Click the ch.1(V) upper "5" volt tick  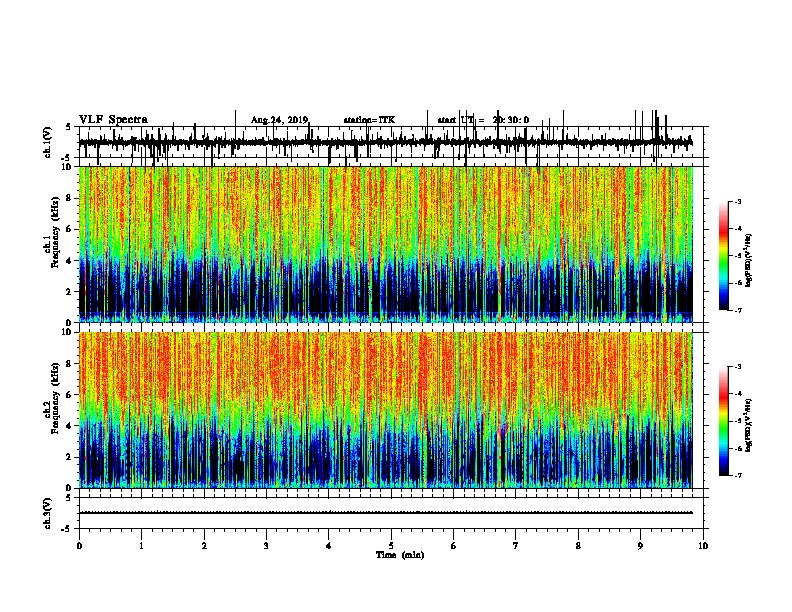[68, 127]
